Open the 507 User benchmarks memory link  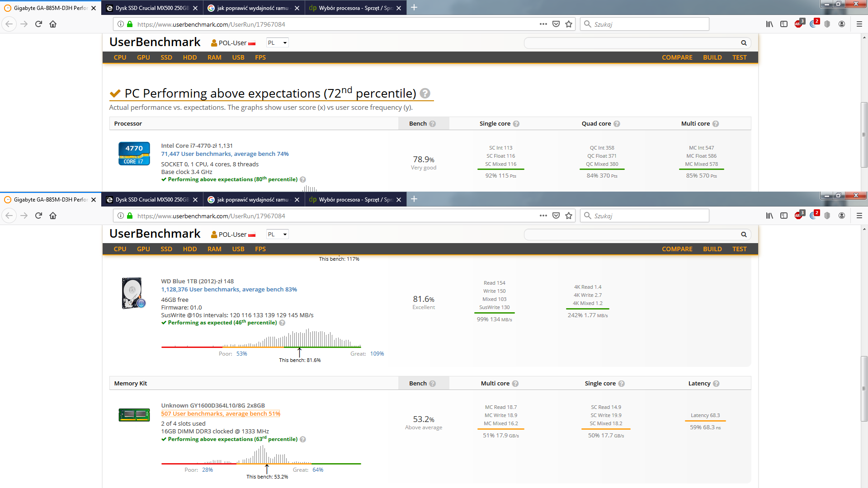[x=221, y=414]
